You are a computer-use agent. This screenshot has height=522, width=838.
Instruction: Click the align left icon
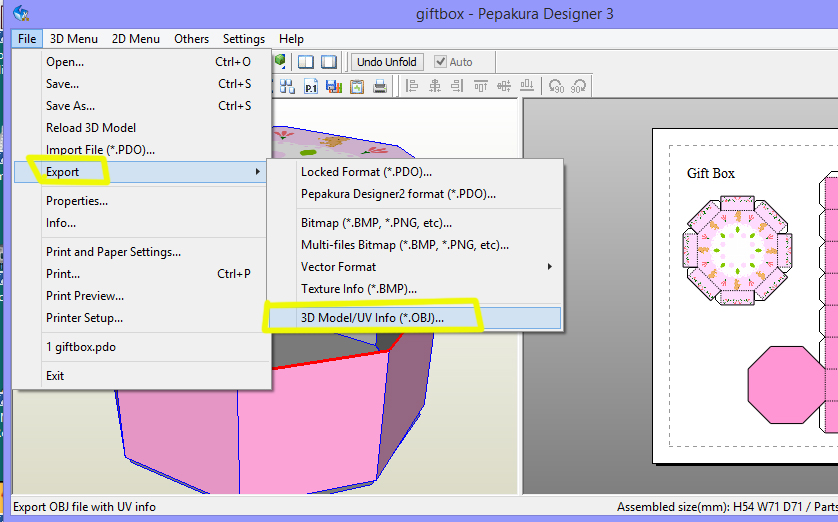click(x=412, y=85)
